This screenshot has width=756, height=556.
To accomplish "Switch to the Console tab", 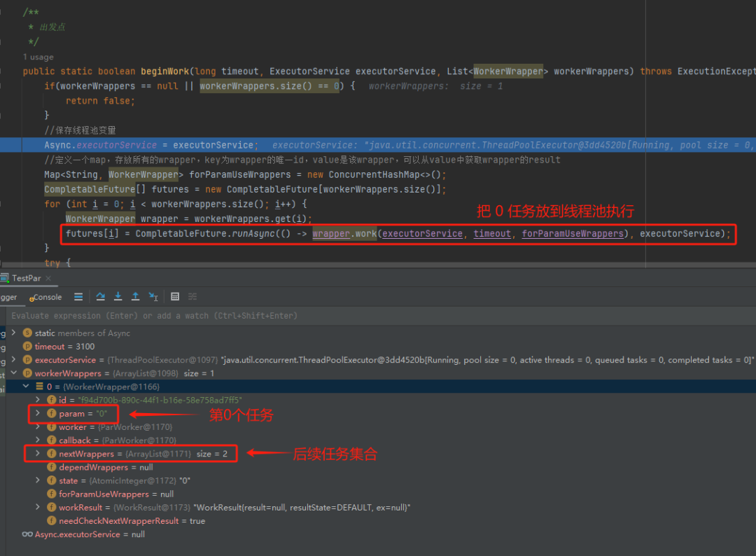I will point(45,297).
